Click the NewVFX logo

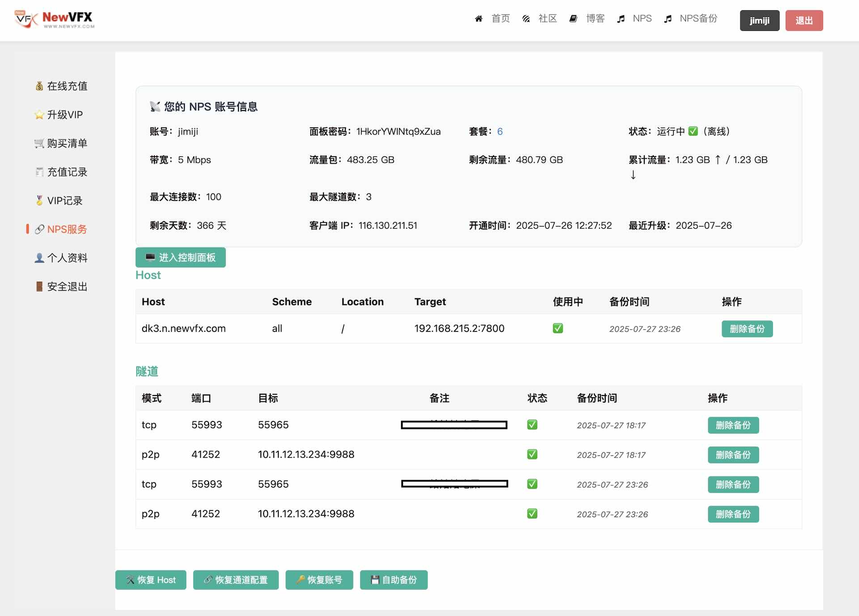tap(55, 19)
